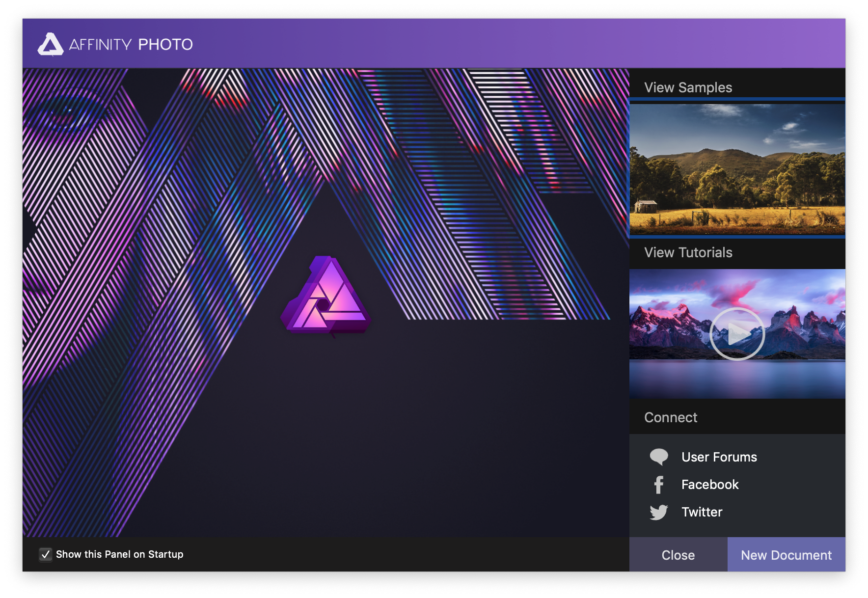Screen dimensions: 868x598
Task: Click the Facebook logo icon
Action: (x=659, y=485)
